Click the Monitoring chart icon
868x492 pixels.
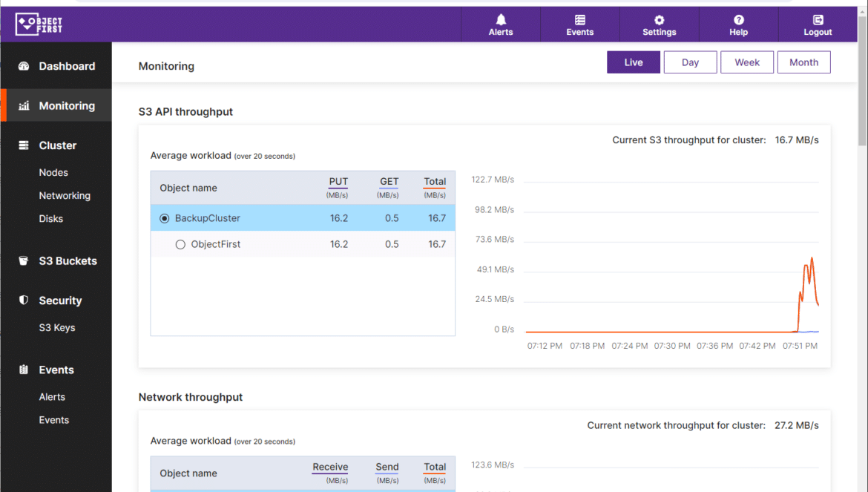pos(23,105)
